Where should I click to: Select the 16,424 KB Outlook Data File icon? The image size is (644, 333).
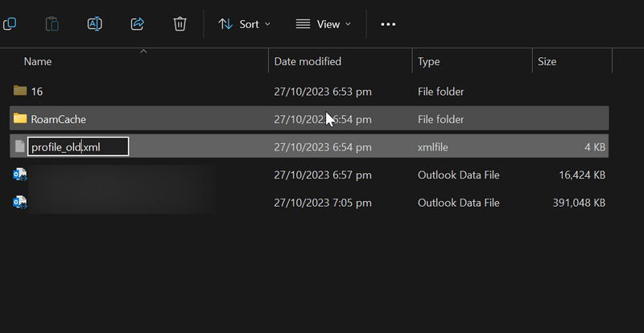(19, 175)
